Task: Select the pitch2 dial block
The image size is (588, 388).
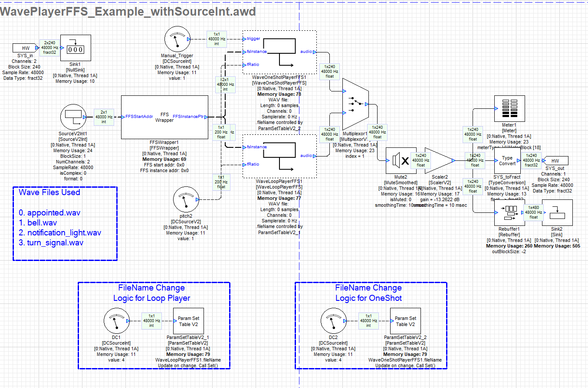Action: [x=186, y=199]
